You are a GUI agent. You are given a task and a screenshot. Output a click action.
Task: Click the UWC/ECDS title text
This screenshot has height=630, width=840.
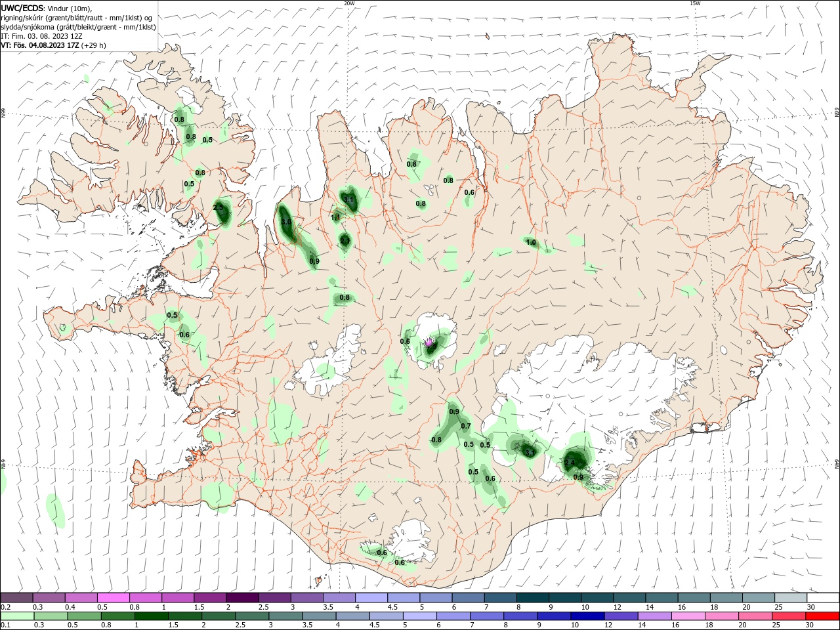coord(22,8)
